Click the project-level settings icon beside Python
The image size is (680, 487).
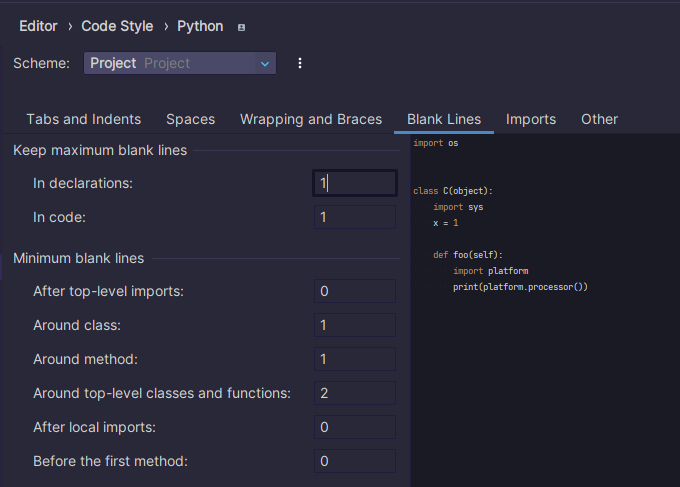242,27
